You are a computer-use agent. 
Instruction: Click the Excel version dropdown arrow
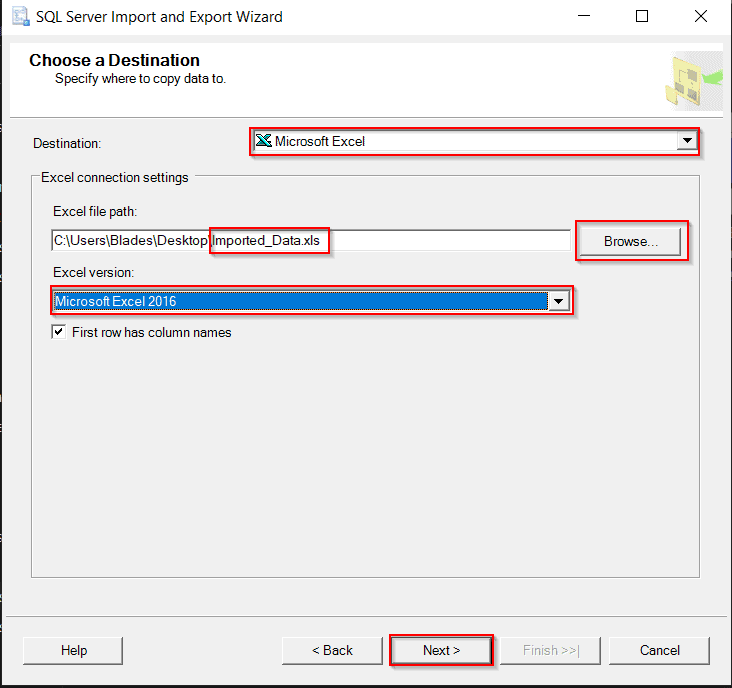pyautogui.click(x=558, y=301)
